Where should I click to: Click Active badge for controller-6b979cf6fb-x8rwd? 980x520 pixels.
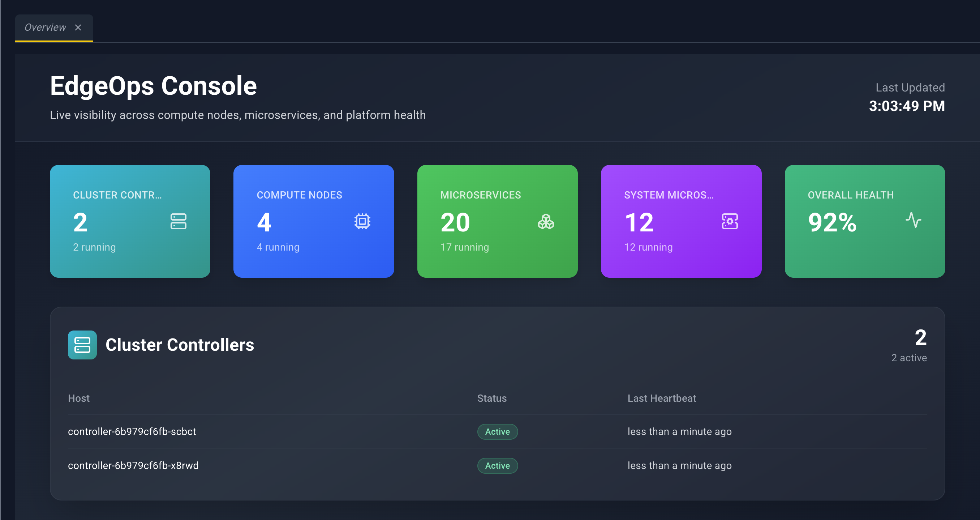(497, 465)
